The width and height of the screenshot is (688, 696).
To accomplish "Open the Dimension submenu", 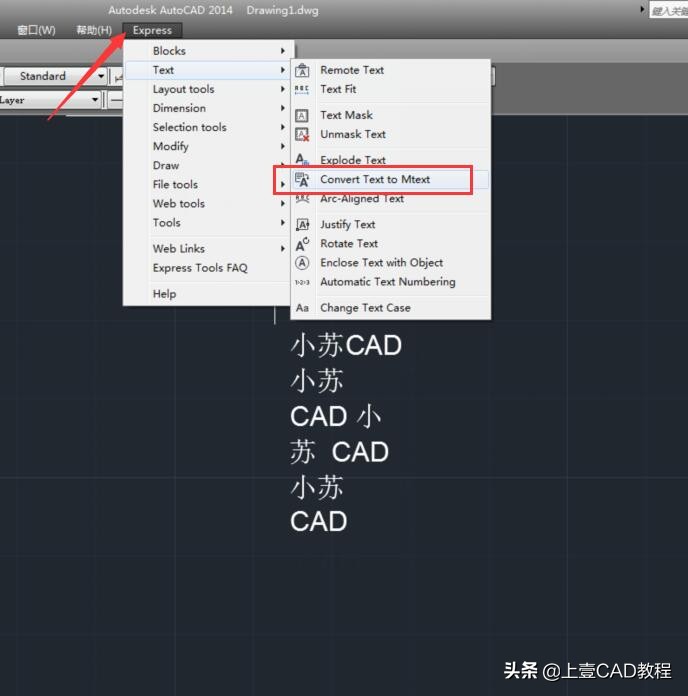I will 208,108.
